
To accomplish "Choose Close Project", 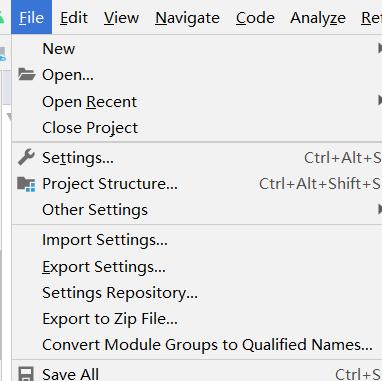I will 197,128.
